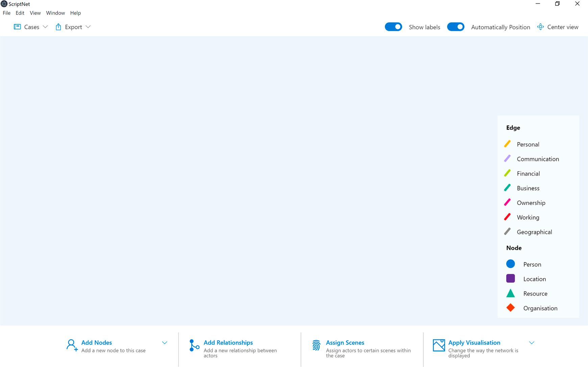The width and height of the screenshot is (588, 367).
Task: Click the Apply Visualisation image icon
Action: 439,345
